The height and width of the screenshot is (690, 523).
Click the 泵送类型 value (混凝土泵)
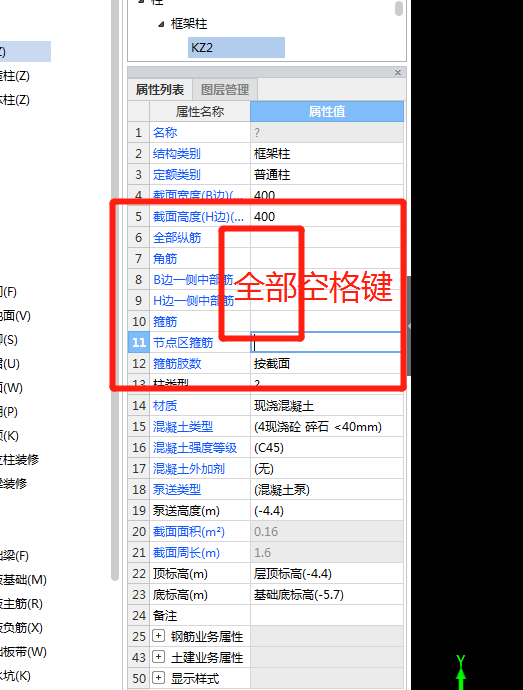327,489
